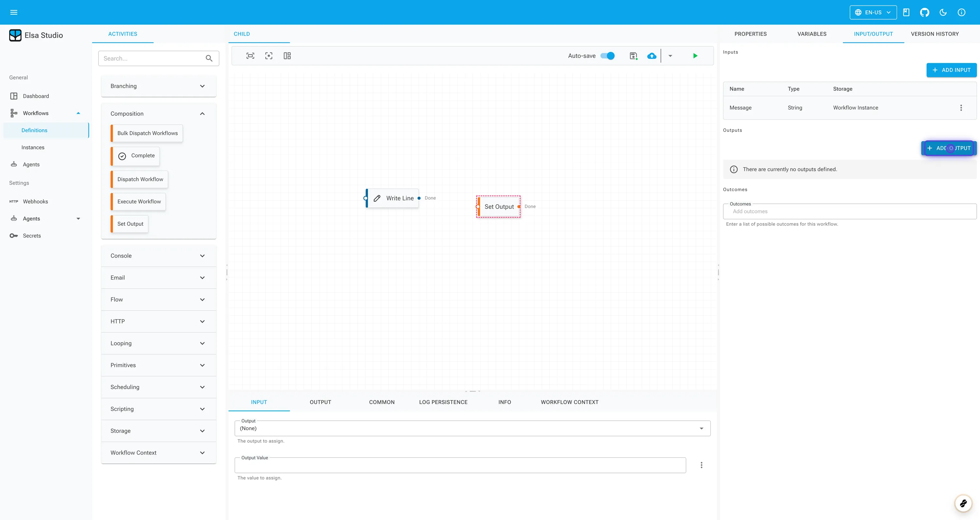Toggle dark mode using the moon icon
Screen dimensions: 980x520
click(x=943, y=12)
